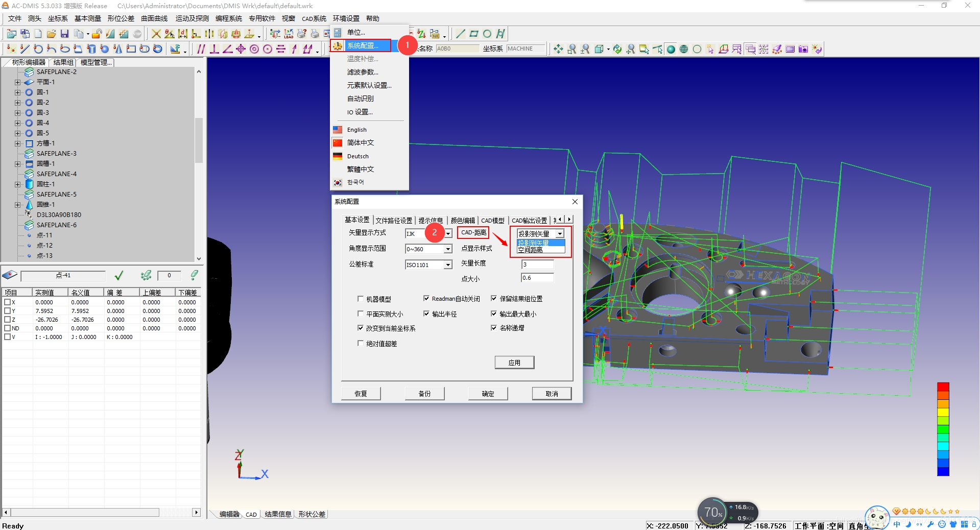Viewport: 980px width, 530px height.
Task: Select the measure line tool
Action: [x=25, y=49]
